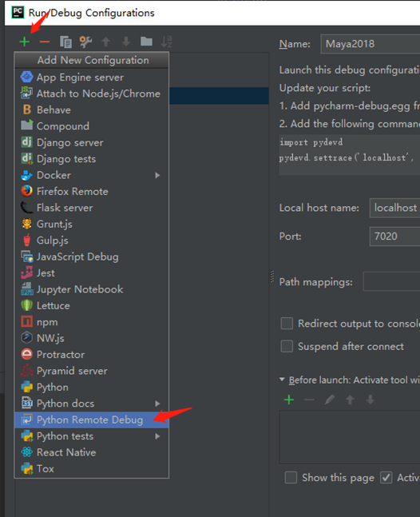Choose Flask server from the menu
Image resolution: width=420 pixels, height=517 pixels.
point(92,208)
